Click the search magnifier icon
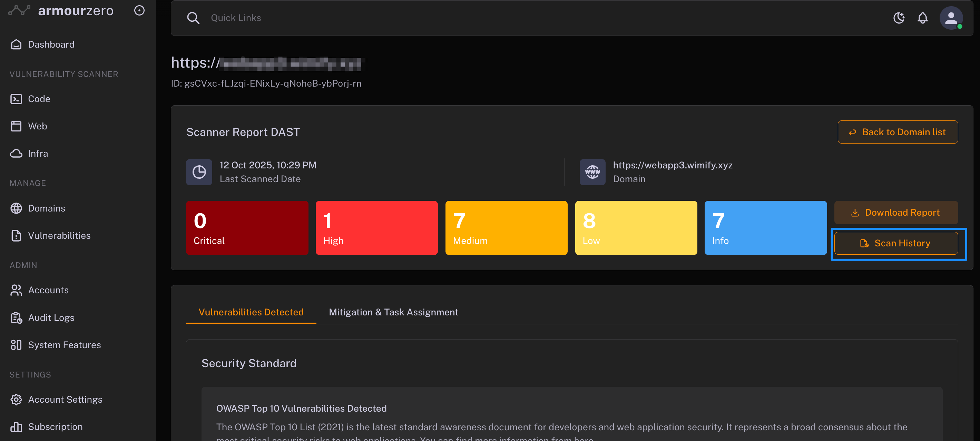Screen dimensions: 980x441 (193, 18)
